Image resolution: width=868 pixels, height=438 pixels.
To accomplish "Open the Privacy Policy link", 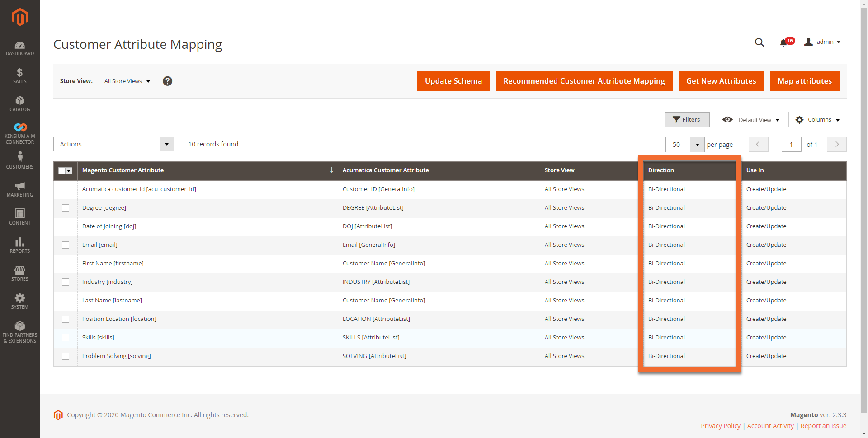I will coord(721,426).
